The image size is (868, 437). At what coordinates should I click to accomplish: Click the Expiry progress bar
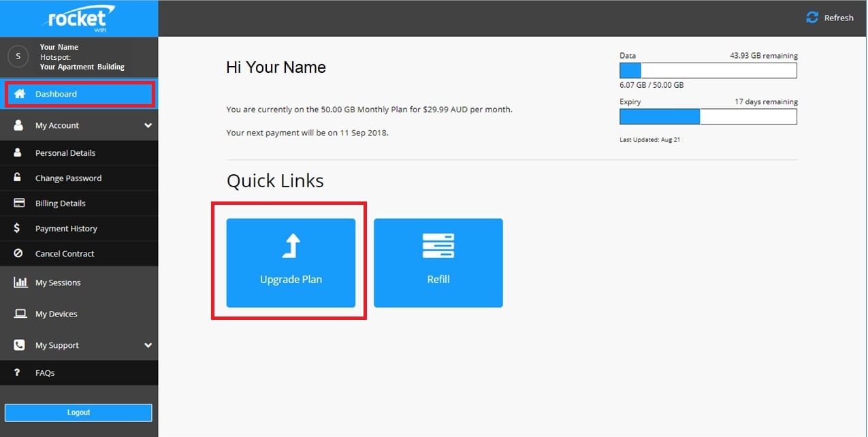[708, 116]
